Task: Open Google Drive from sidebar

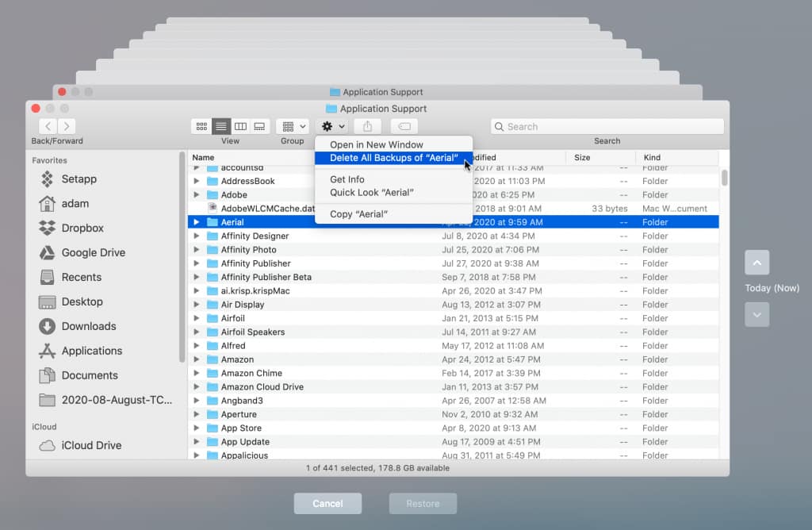Action: click(93, 252)
